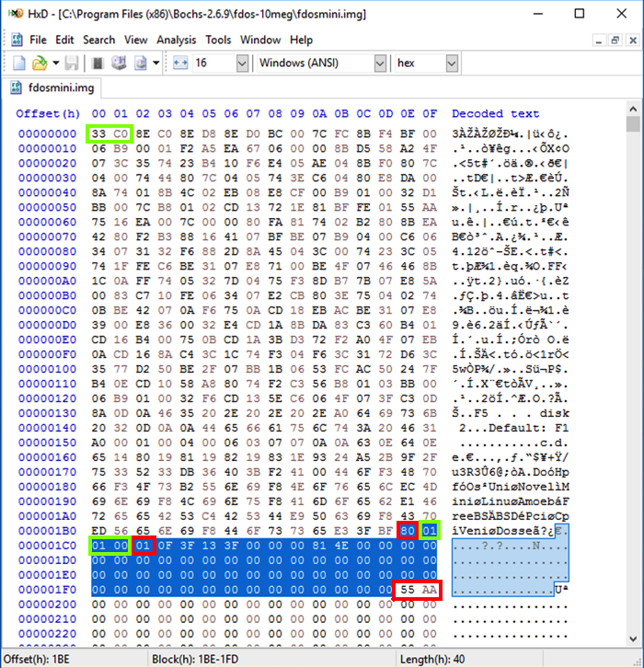Click the scrollbar down arrow
644x668 pixels.
pos(633,639)
